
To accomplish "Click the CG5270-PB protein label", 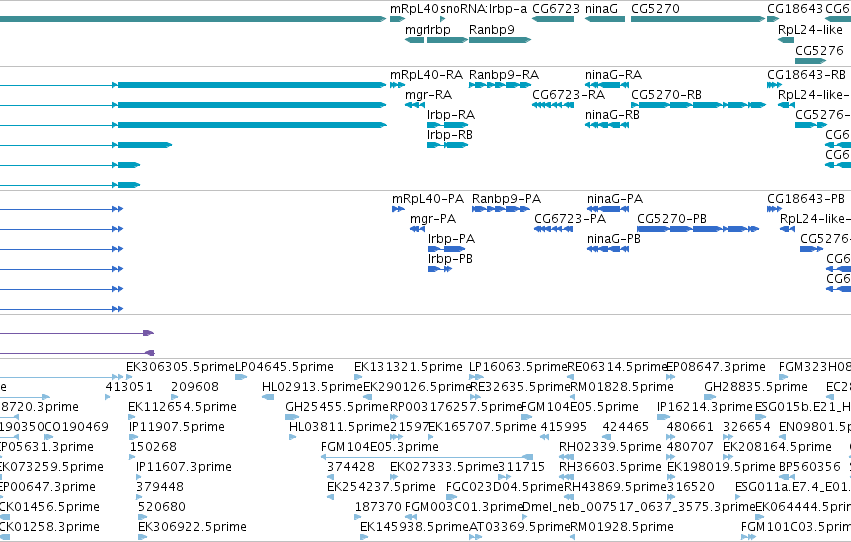I will (x=671, y=219).
